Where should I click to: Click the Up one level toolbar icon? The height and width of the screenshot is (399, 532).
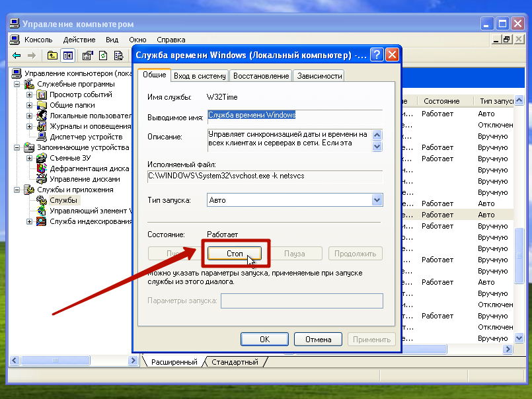point(51,55)
